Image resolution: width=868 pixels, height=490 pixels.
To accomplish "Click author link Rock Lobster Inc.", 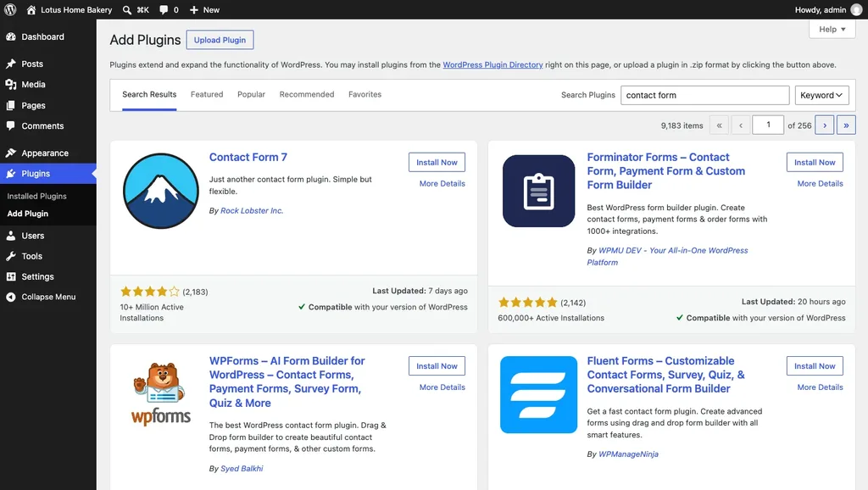I will coord(252,211).
